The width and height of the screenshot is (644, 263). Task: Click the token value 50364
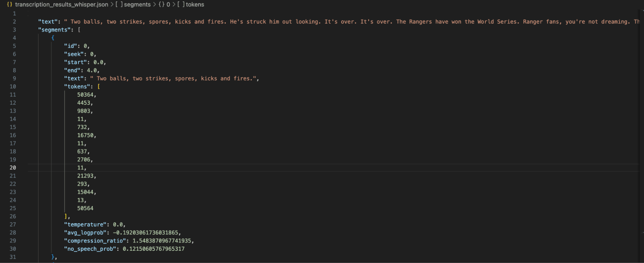coord(85,95)
